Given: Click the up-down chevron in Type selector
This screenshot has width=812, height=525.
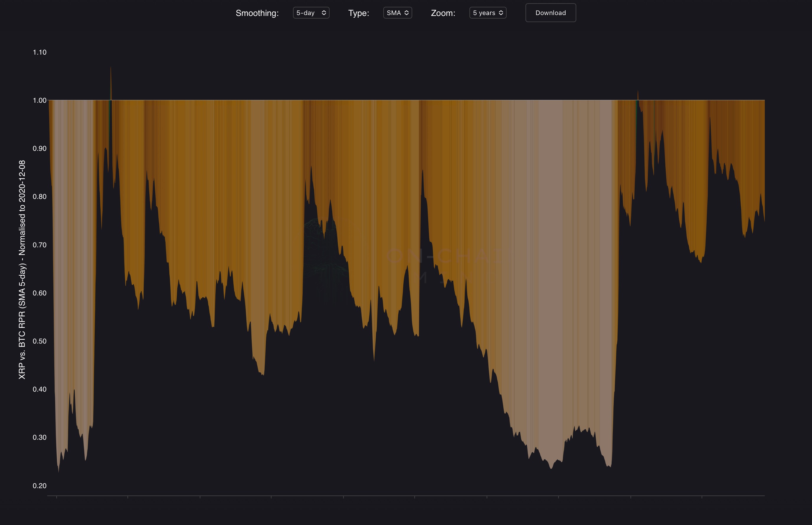Looking at the screenshot, I should [407, 13].
